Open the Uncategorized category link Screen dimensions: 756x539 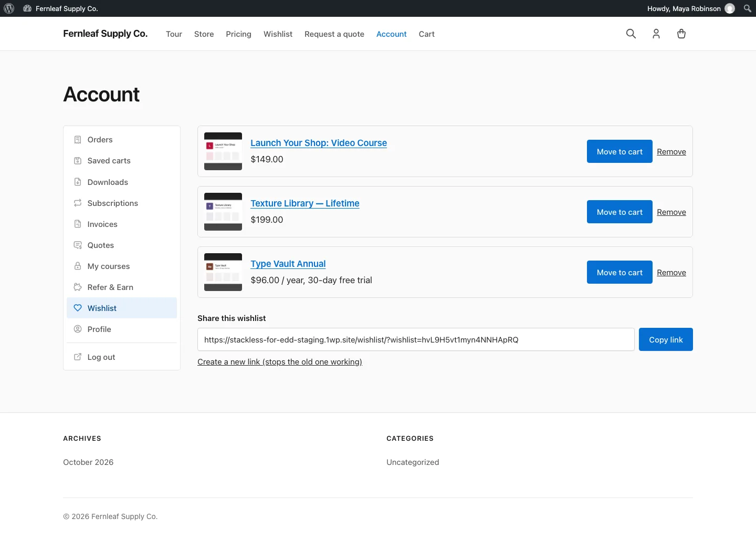[413, 462]
